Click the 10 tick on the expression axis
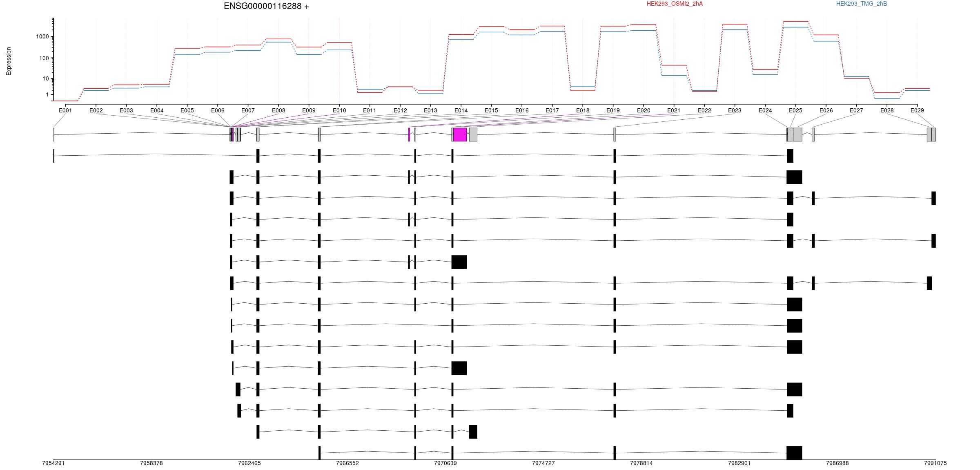980x470 pixels. [46, 79]
